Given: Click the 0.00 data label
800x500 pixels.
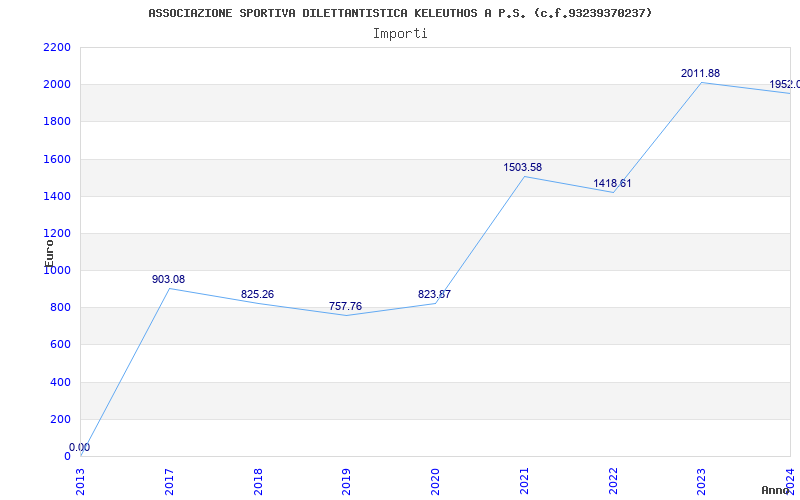Looking at the screenshot, I should pos(80,447).
